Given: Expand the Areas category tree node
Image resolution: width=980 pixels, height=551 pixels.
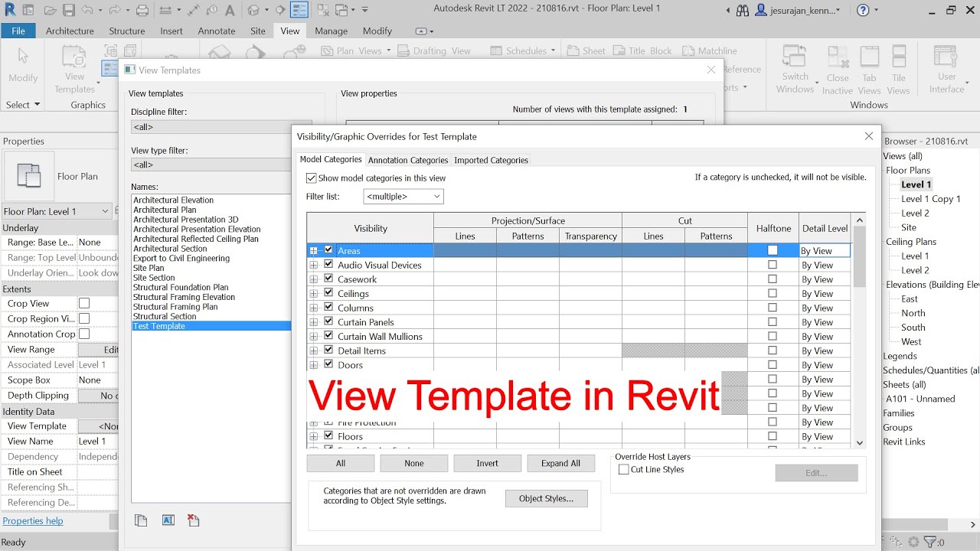Looking at the screenshot, I should point(314,251).
